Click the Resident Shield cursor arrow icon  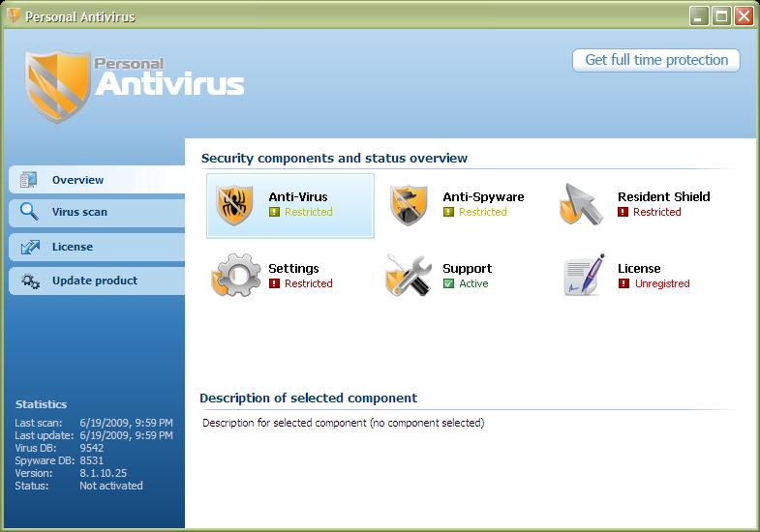581,204
